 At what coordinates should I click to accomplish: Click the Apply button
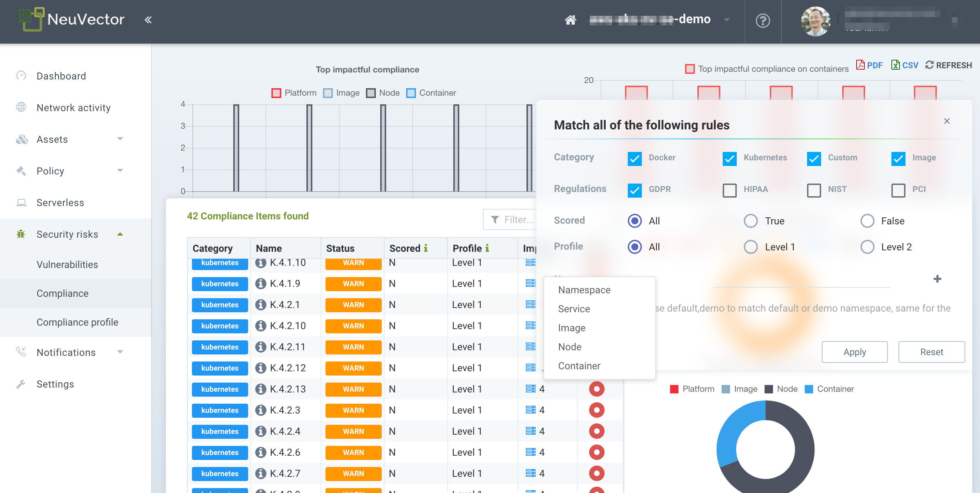pyautogui.click(x=854, y=352)
